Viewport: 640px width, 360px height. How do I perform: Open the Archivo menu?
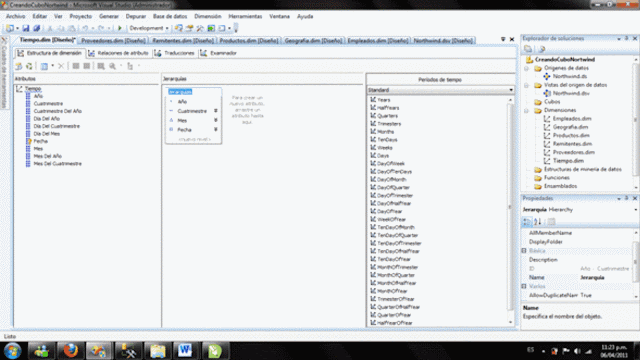coord(16,16)
